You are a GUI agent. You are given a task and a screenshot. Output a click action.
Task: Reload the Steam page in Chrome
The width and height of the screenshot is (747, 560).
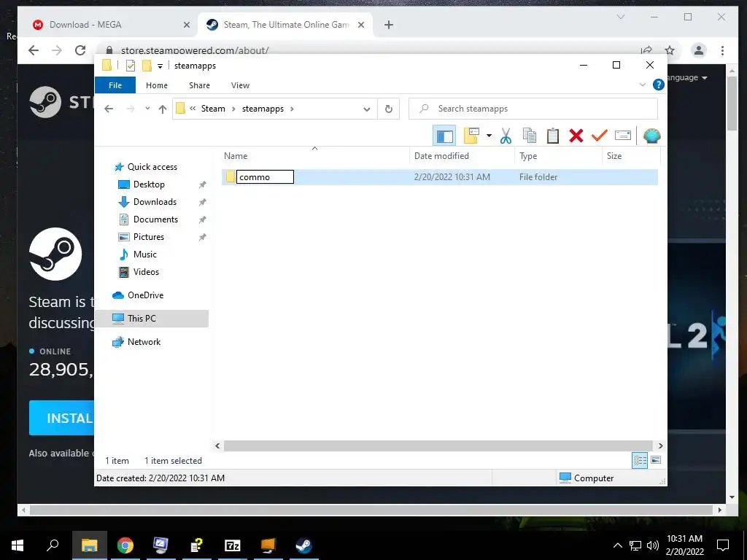coord(80,50)
